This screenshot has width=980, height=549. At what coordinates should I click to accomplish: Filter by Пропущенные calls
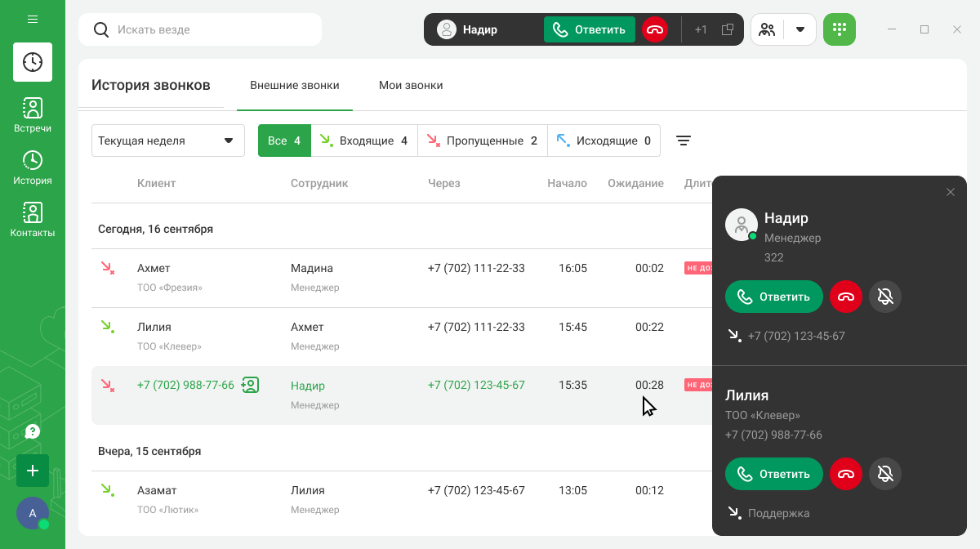(x=482, y=141)
